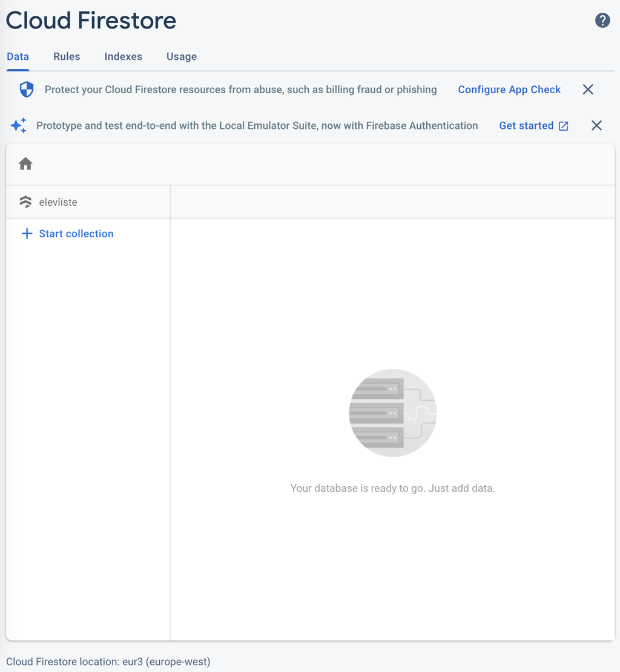The image size is (620, 672).
Task: Click the App Check shield icon
Action: tap(27, 90)
